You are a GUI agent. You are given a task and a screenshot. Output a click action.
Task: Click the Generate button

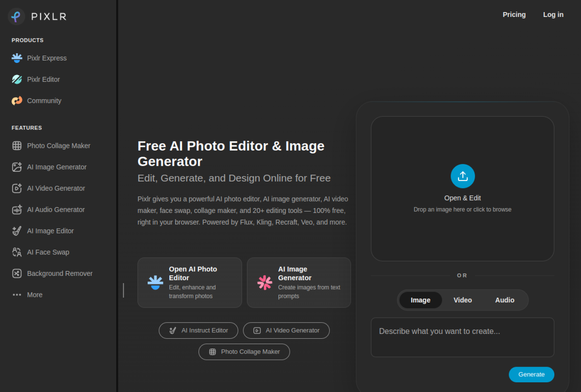click(531, 374)
